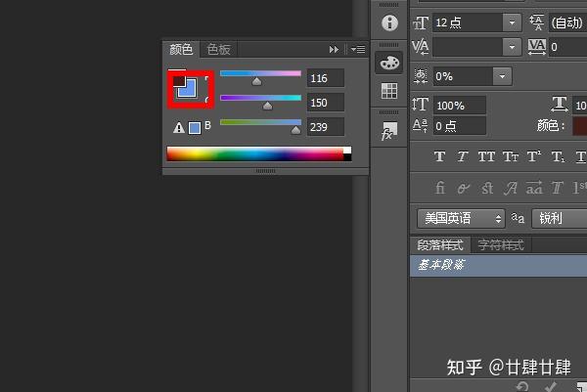
Task: Click the kerning V/A icon
Action: pos(421,47)
